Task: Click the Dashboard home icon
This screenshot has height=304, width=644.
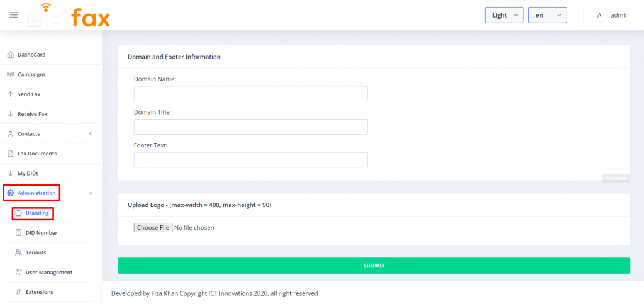Action: coord(10,55)
